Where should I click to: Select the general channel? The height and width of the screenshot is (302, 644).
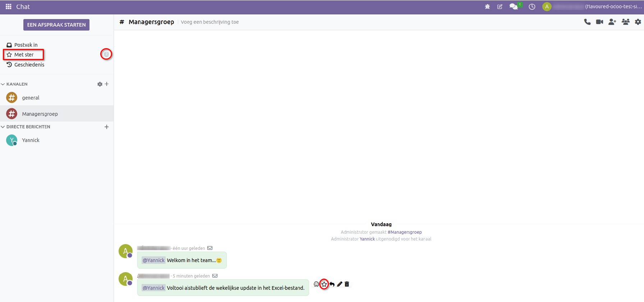[x=57, y=97]
